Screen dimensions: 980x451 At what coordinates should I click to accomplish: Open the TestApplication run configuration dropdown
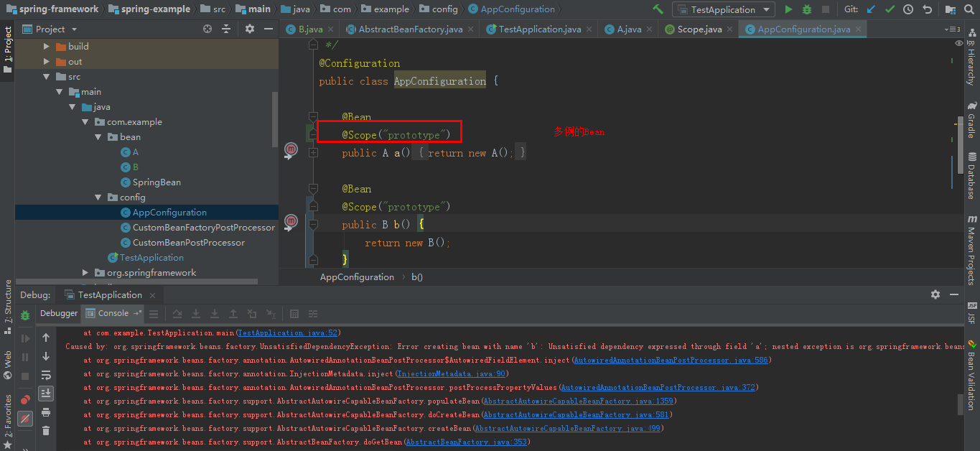pyautogui.click(x=723, y=9)
